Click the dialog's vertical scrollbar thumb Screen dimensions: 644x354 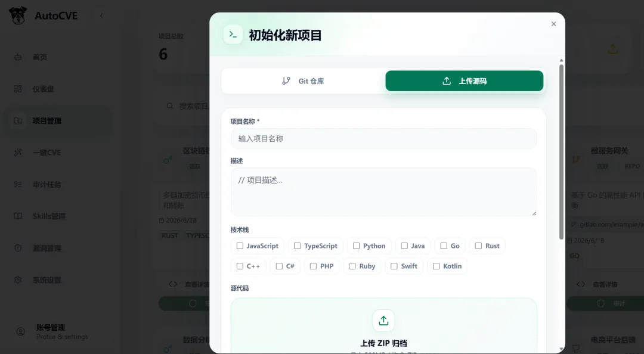point(562,152)
